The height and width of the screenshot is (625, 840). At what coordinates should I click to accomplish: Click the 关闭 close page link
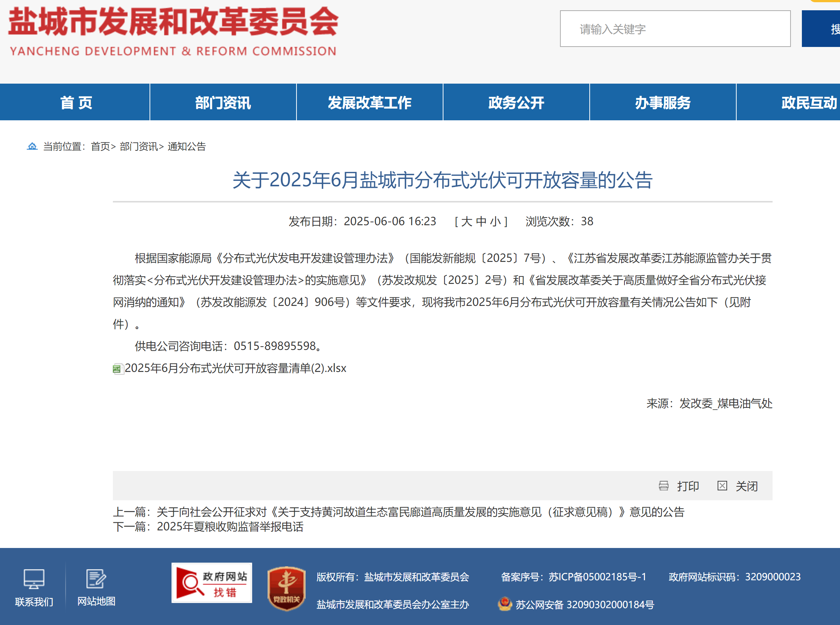(x=747, y=486)
